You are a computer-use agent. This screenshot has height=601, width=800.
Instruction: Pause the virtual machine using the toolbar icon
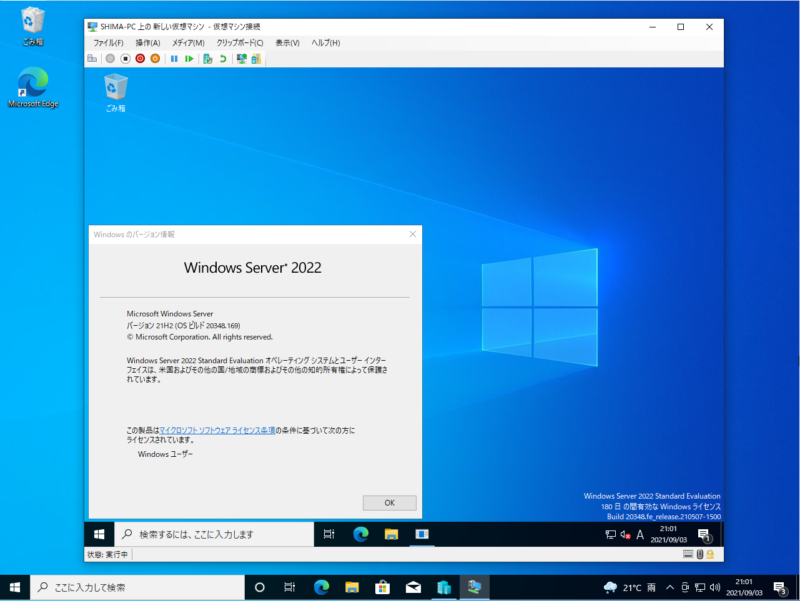click(x=174, y=58)
